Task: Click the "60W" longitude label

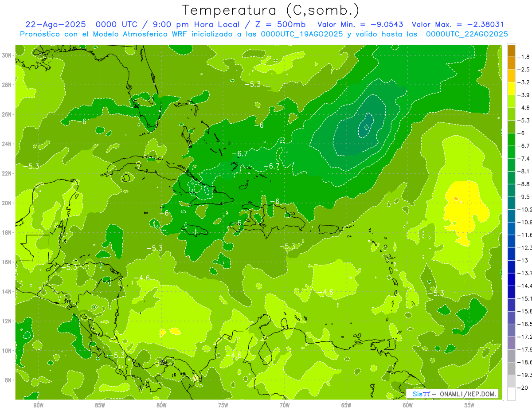Action: tap(408, 405)
